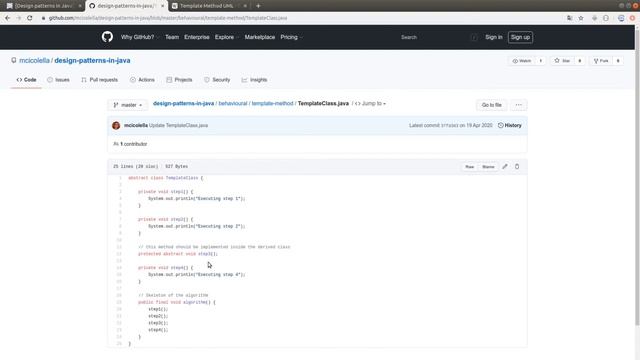Expand the Jump to dropdown
The height and width of the screenshot is (360, 640).
tap(370, 104)
